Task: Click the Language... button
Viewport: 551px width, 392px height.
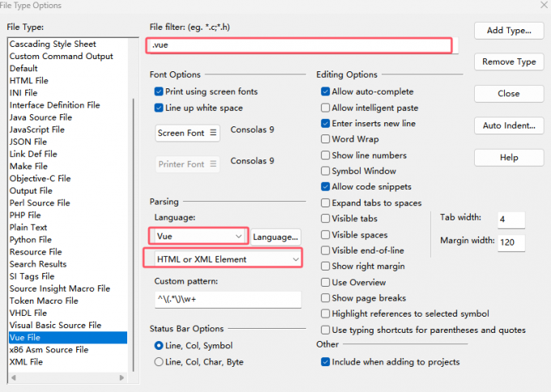Action: point(276,236)
